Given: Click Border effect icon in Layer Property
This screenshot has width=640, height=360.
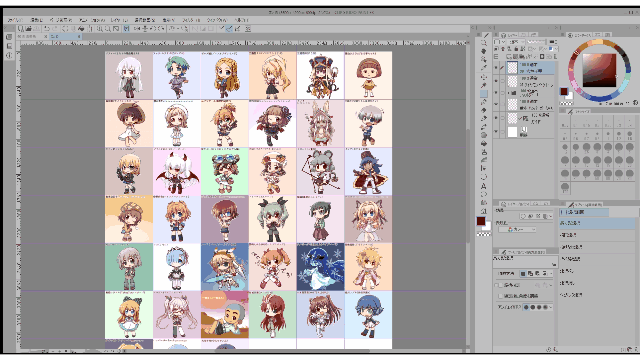Looking at the screenshot, I should [x=523, y=216].
